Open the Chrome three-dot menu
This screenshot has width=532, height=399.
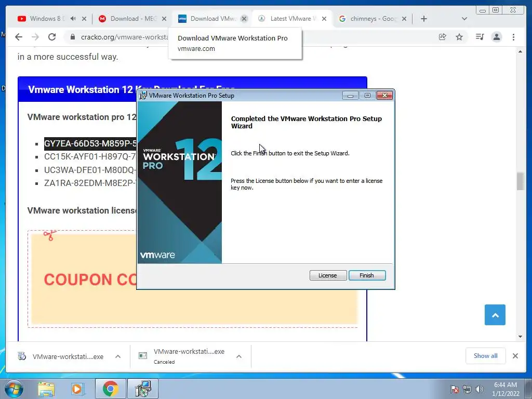pyautogui.click(x=514, y=37)
